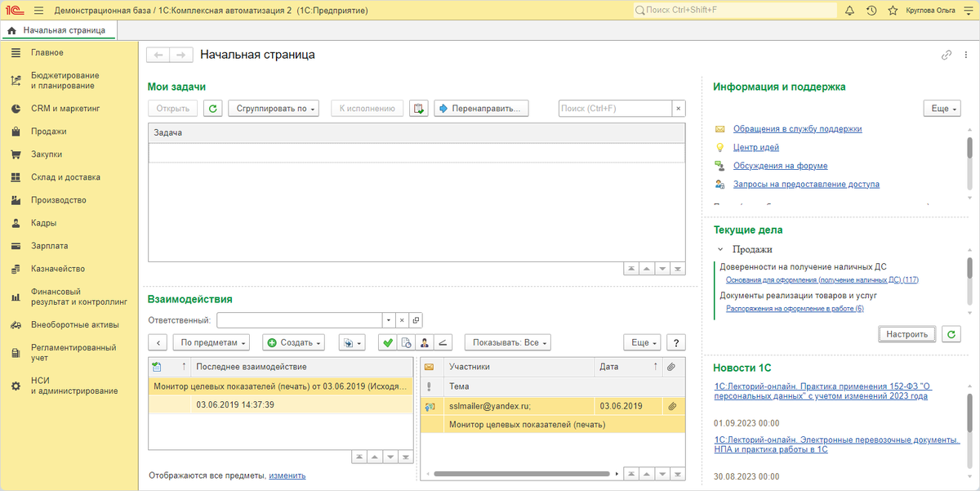Open Склад и доставка section
Screen dimensions: 980x491
[65, 176]
